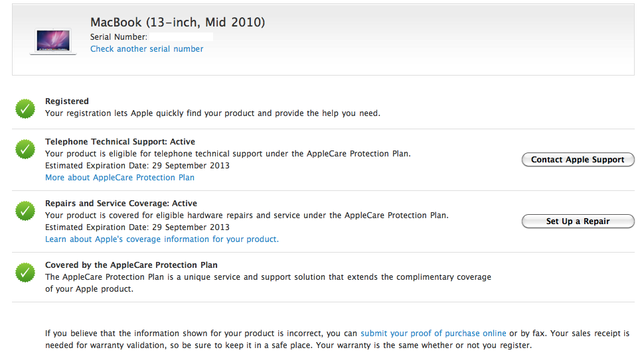Click the green checkmark beside Repairs and Service Coverage
Image resolution: width=644 pixels, height=364 pixels.
(25, 211)
